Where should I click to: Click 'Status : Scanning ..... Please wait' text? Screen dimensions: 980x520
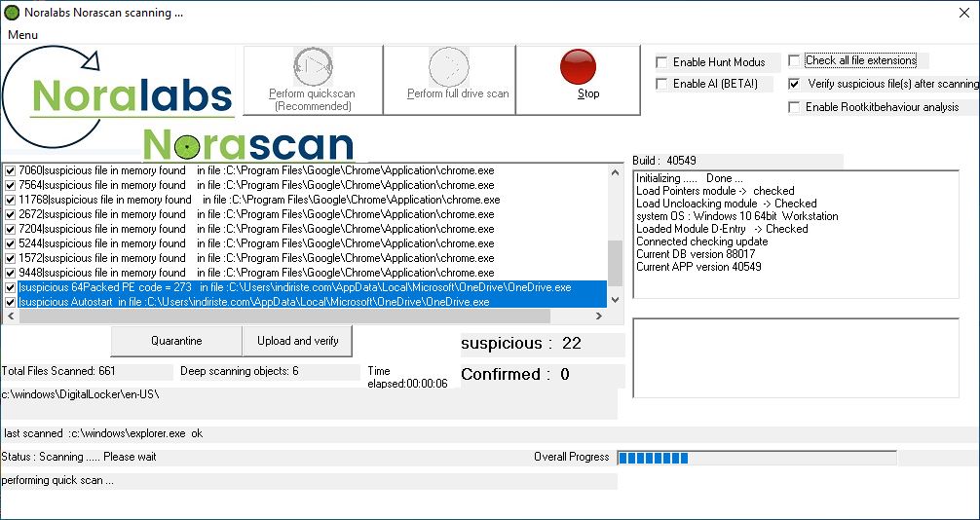[79, 457]
